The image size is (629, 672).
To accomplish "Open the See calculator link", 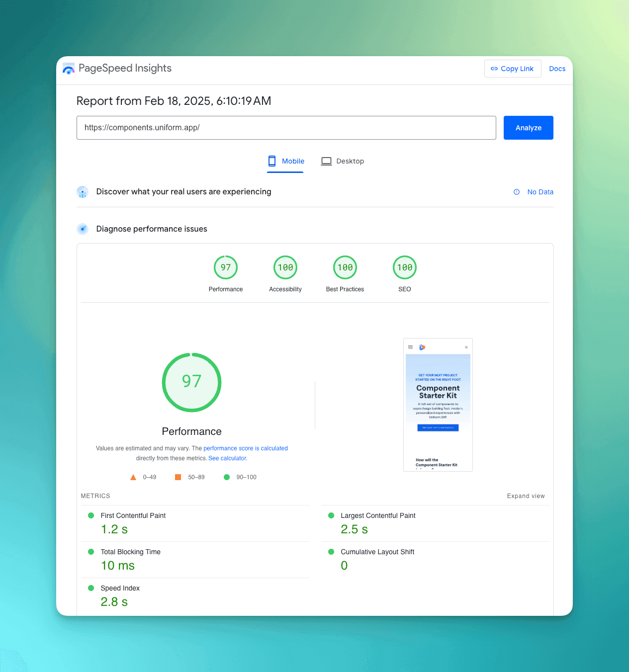I will pos(228,458).
